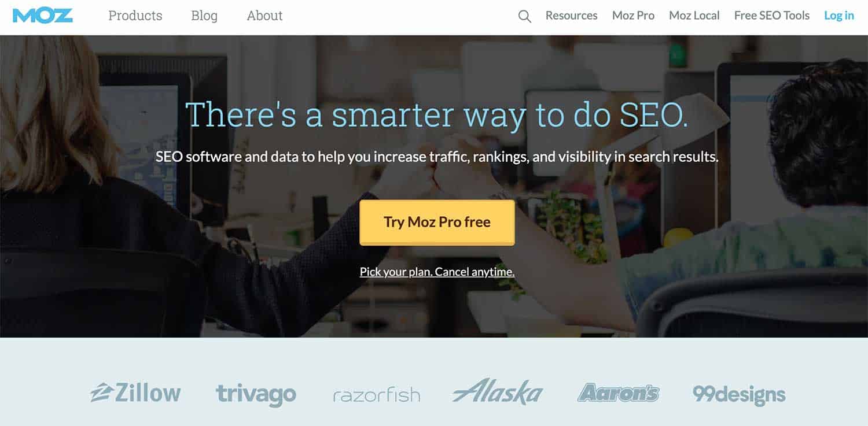Go to the Blog page
Image resolution: width=868 pixels, height=426 pixels.
[204, 16]
